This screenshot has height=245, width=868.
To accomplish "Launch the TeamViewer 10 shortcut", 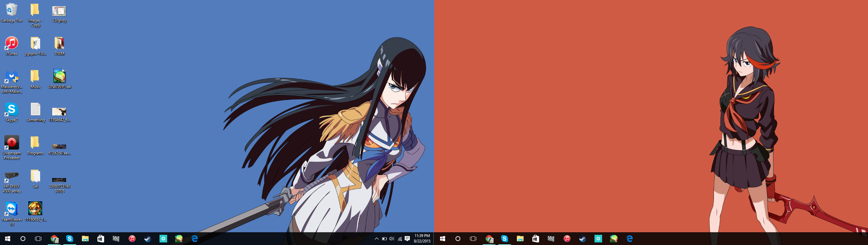I will click(x=11, y=214).
